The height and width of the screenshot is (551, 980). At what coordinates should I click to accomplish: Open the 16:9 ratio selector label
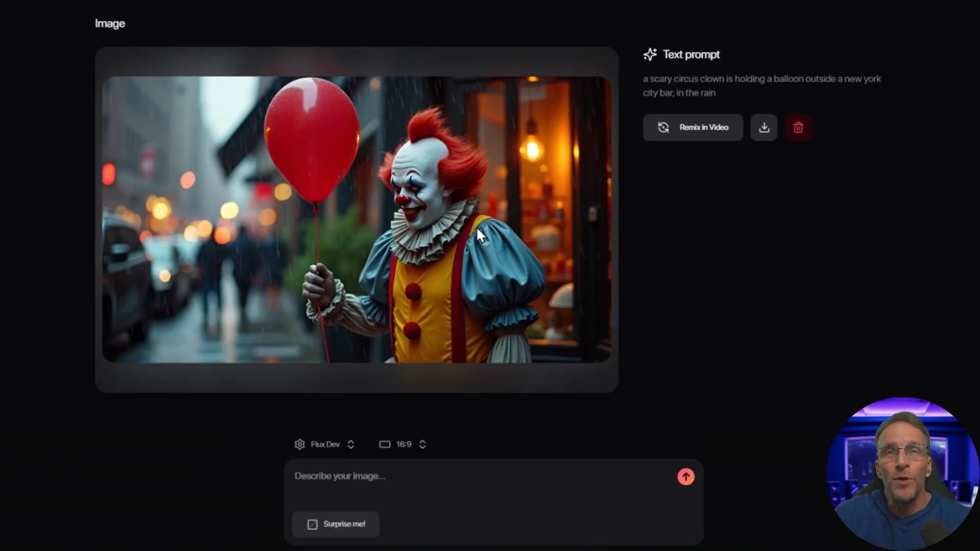click(x=404, y=444)
